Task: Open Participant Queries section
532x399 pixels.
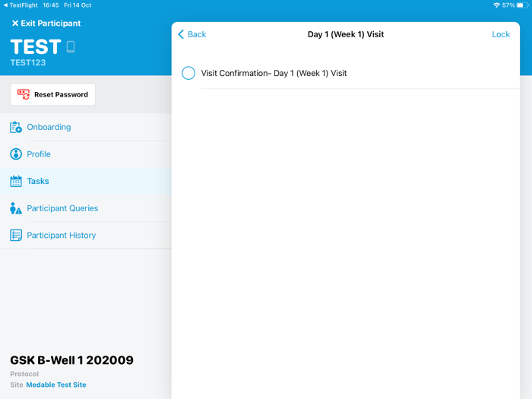Action: pos(85,208)
